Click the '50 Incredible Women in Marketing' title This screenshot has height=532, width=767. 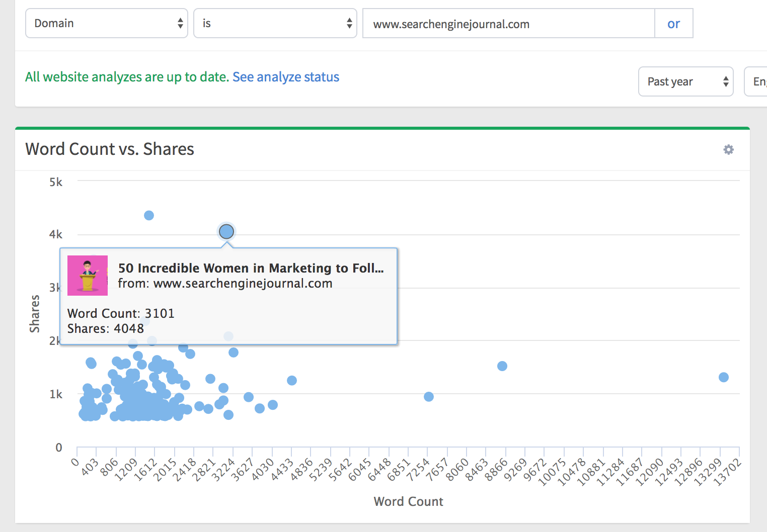[251, 268]
